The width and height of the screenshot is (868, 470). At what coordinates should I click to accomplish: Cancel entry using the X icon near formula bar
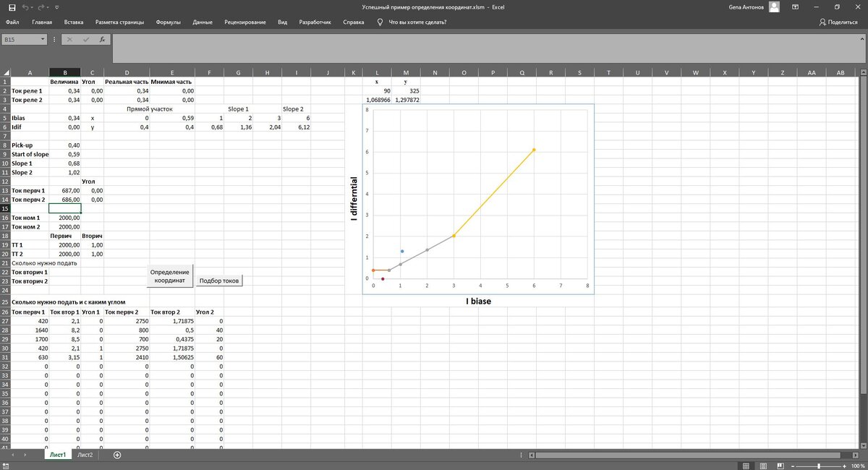pos(69,39)
